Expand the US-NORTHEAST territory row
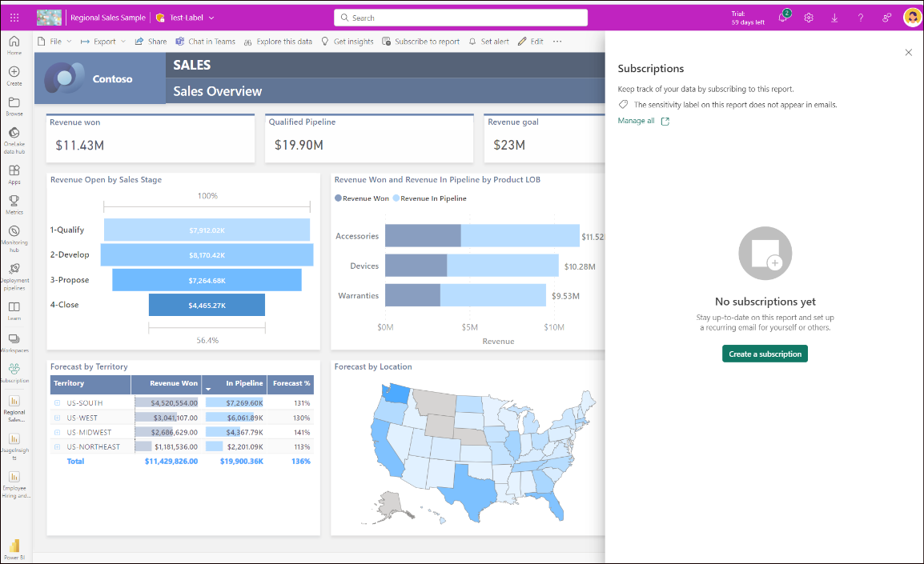The height and width of the screenshot is (564, 924). 57,447
